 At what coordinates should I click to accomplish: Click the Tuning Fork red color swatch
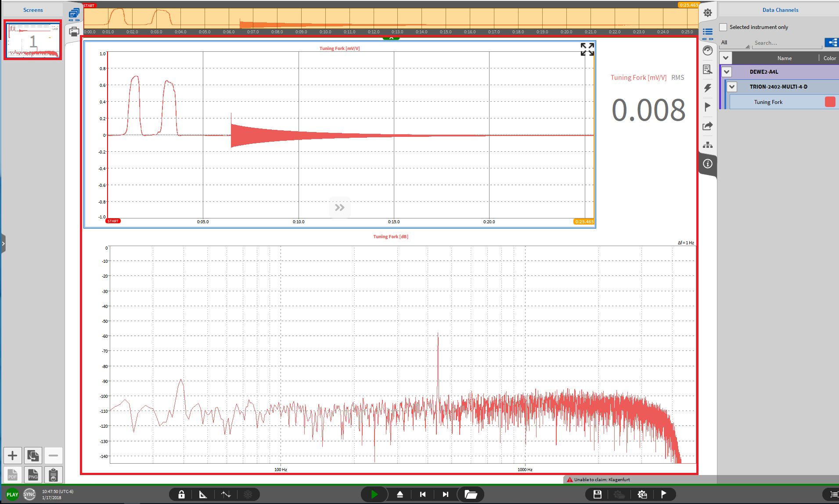click(x=830, y=102)
